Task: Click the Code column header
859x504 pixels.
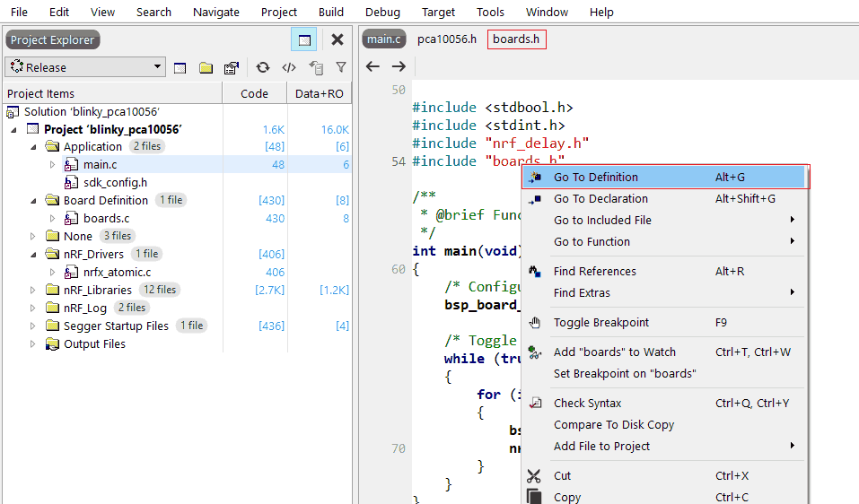Action: click(254, 93)
